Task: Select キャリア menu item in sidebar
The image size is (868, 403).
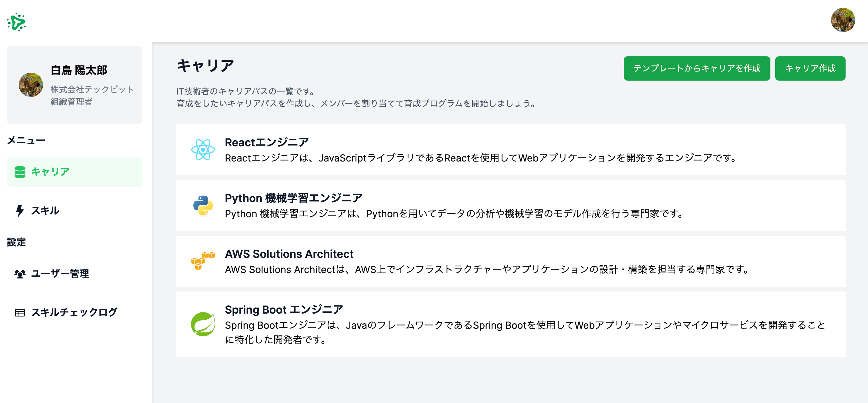Action: [51, 172]
